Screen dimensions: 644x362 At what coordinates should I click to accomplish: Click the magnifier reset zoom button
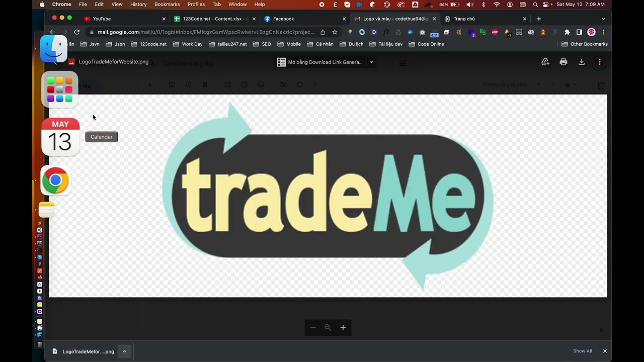pyautogui.click(x=328, y=328)
